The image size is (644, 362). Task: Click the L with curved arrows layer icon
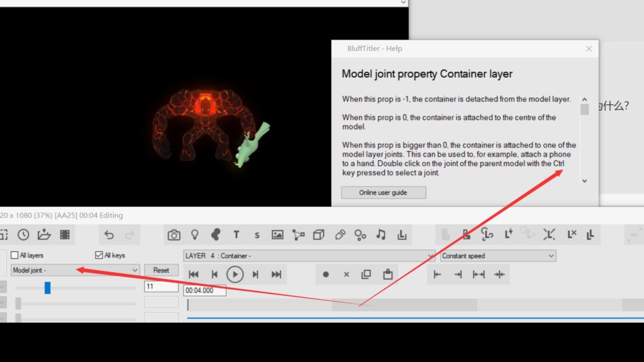[487, 235]
